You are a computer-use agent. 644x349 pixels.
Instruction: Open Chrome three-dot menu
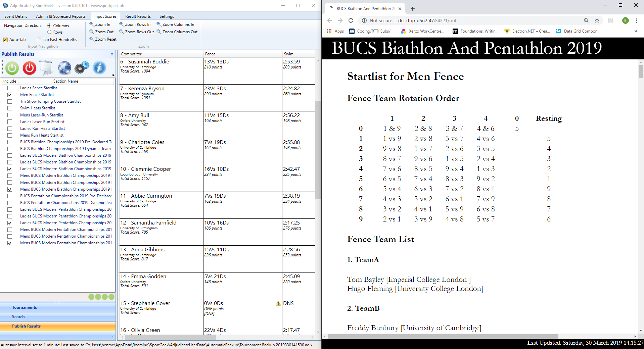(x=636, y=20)
